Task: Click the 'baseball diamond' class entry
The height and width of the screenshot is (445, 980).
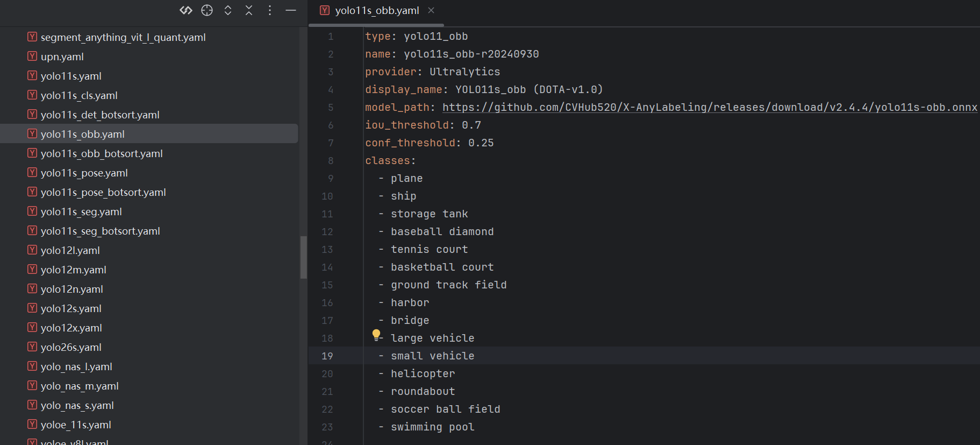Action: [442, 231]
